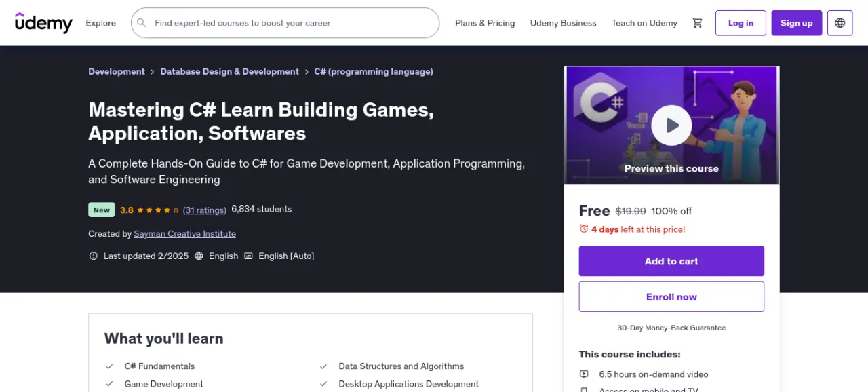
Task: Click the 100% off text
Action: [671, 211]
